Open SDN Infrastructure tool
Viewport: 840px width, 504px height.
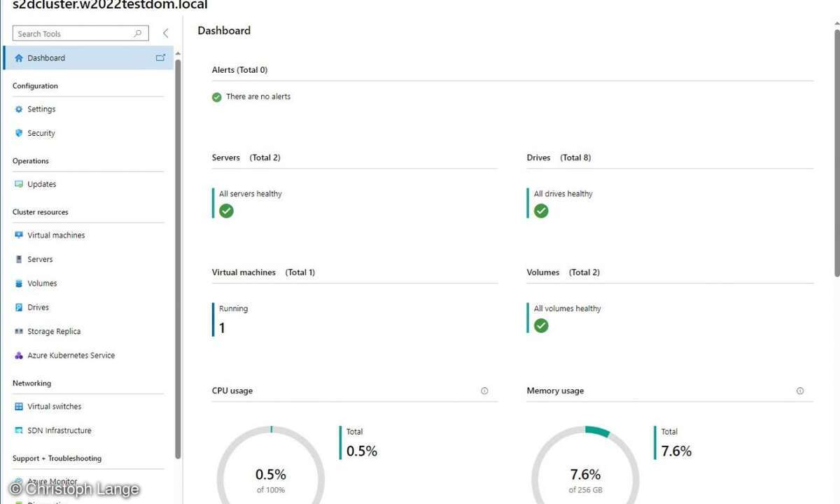pos(59,430)
